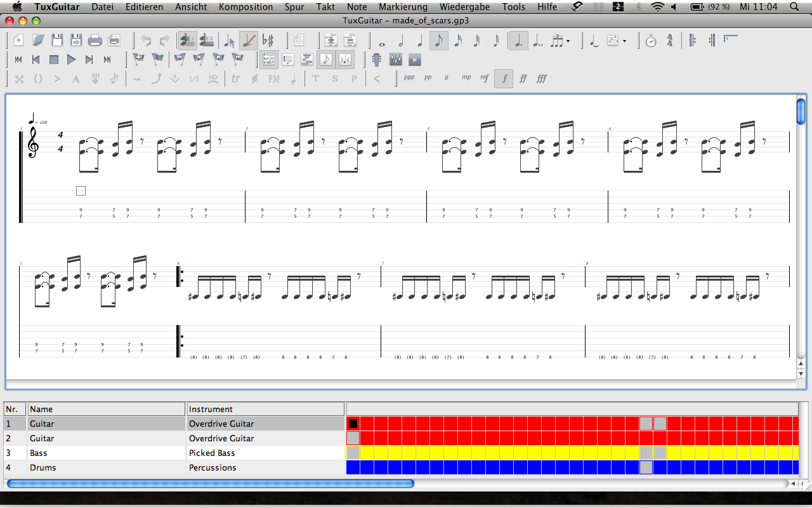812x508 pixels.
Task: Expand the chord dropdown arrow
Action: (625, 41)
